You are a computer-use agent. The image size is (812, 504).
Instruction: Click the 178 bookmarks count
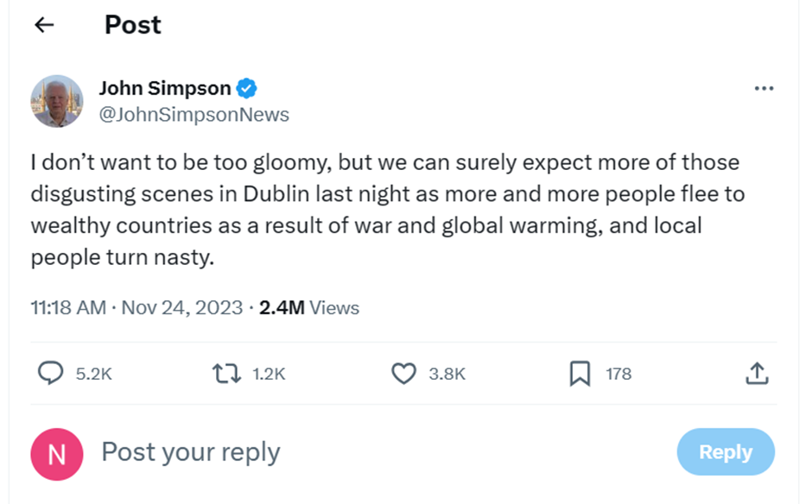pos(618,374)
